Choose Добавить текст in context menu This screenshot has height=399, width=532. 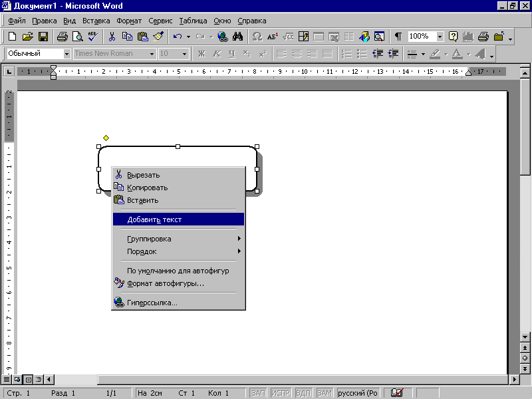coord(178,219)
